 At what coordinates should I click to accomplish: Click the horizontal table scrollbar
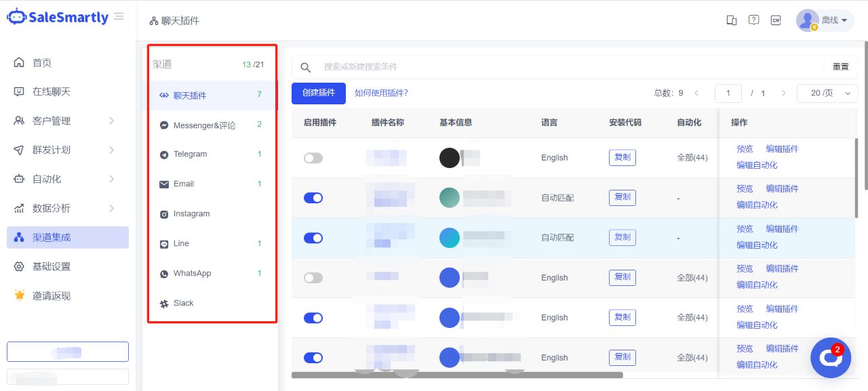[x=457, y=375]
